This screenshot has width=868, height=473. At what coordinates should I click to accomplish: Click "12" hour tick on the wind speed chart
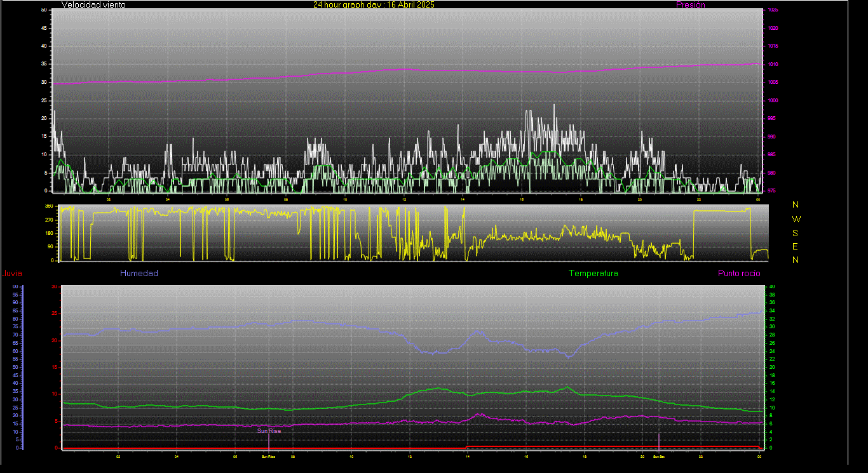click(x=404, y=199)
